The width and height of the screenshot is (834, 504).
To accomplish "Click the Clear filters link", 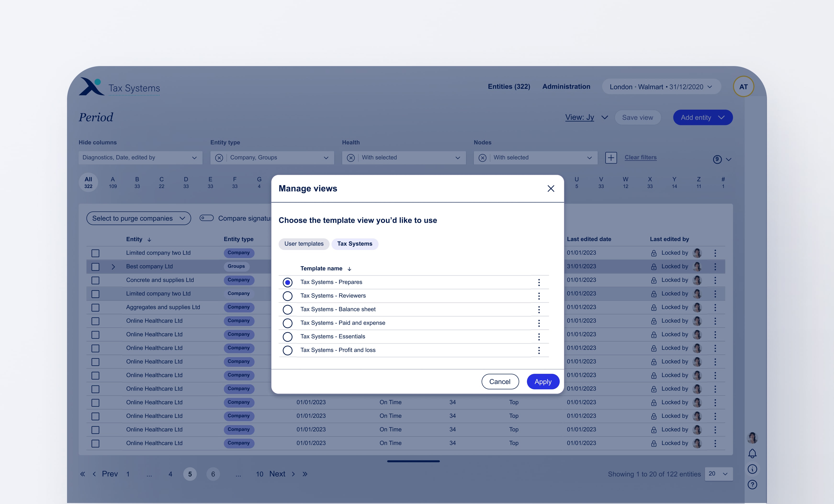I will pos(640,157).
